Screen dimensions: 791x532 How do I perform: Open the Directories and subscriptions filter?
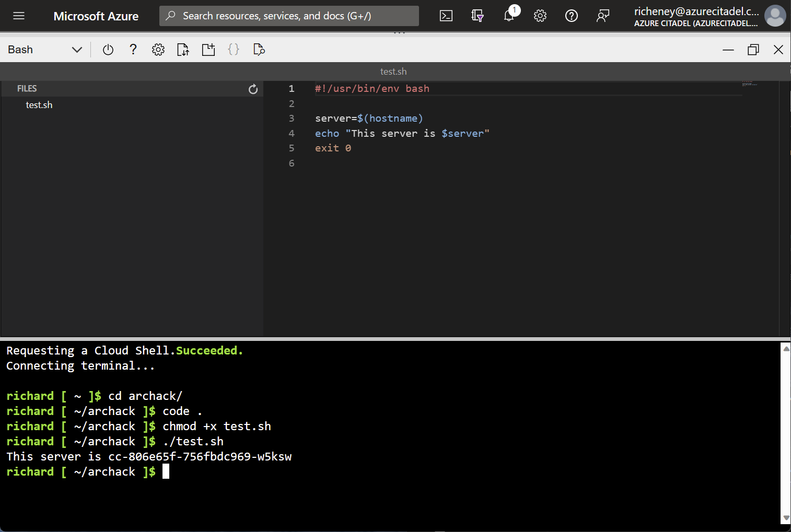point(477,16)
